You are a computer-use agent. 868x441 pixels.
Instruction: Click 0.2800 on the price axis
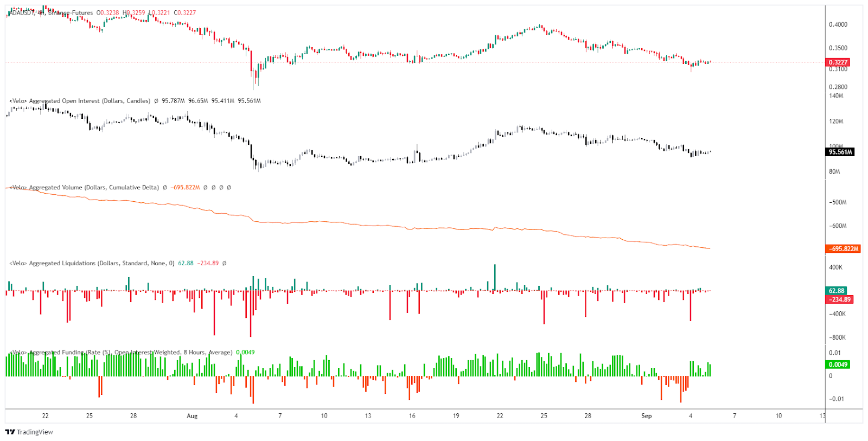tap(838, 87)
